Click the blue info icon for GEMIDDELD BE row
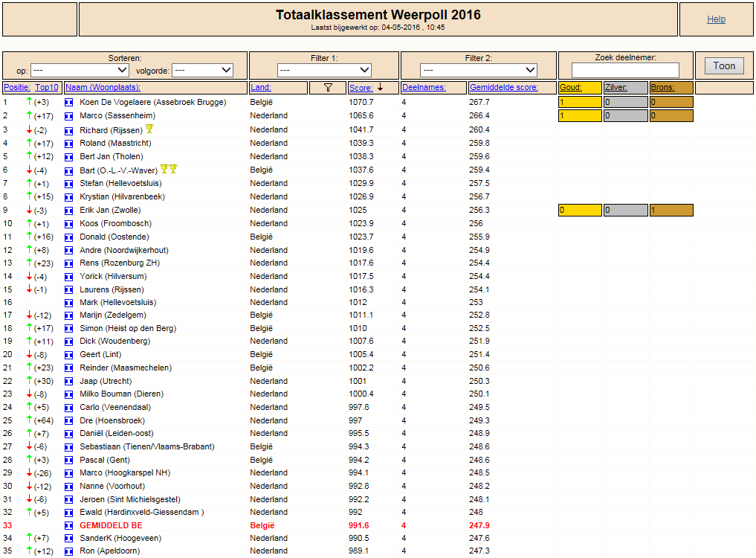 [x=69, y=526]
